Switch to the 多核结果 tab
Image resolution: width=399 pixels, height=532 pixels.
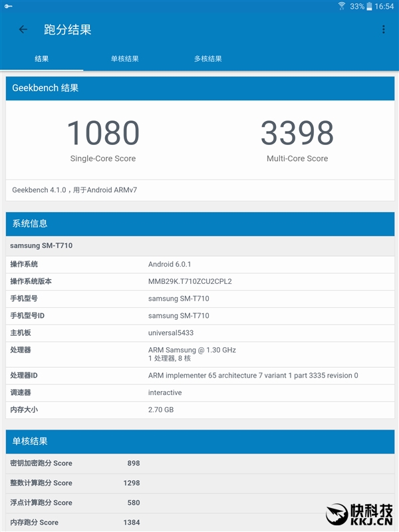click(208, 59)
